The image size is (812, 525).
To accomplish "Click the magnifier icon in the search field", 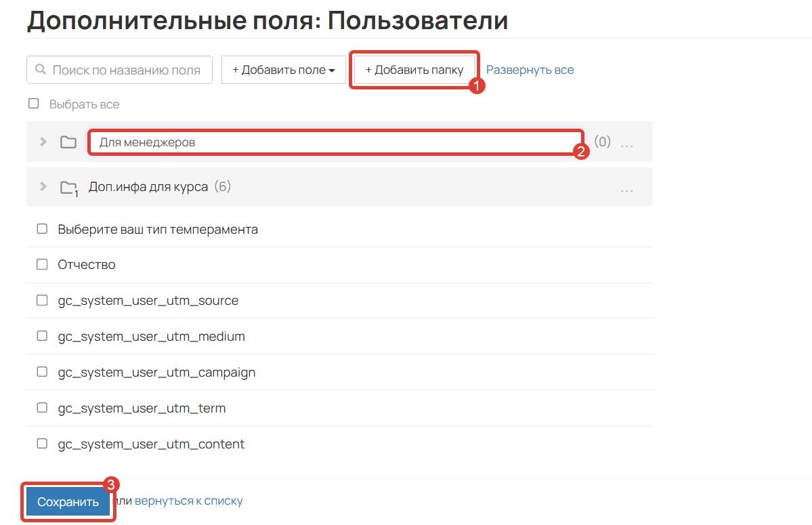I will (x=41, y=69).
